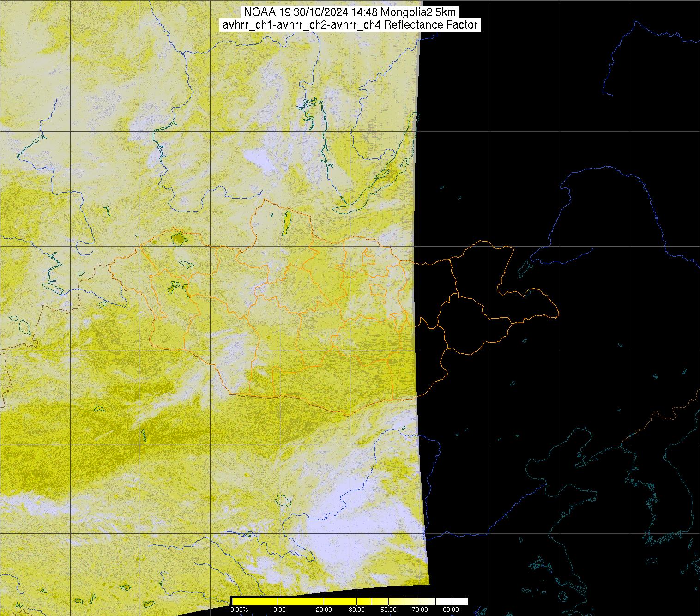Click the "70.00" color scale label
700x616 pixels.
click(x=420, y=610)
